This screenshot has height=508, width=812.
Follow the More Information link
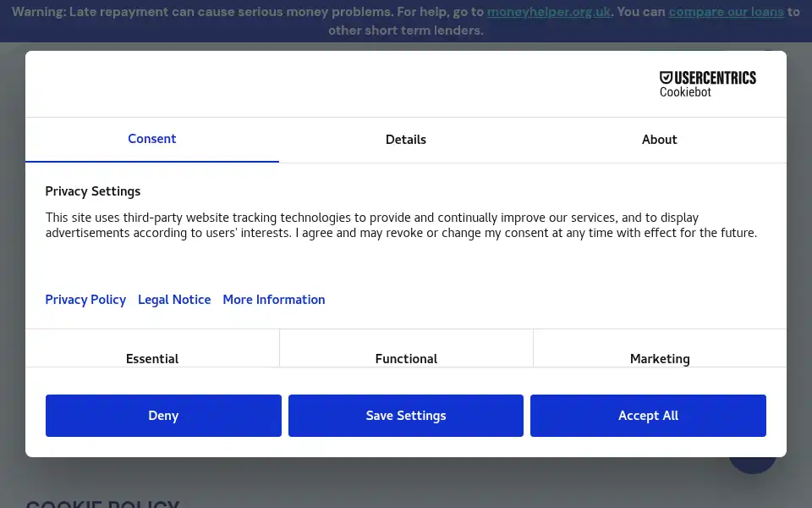[274, 300]
